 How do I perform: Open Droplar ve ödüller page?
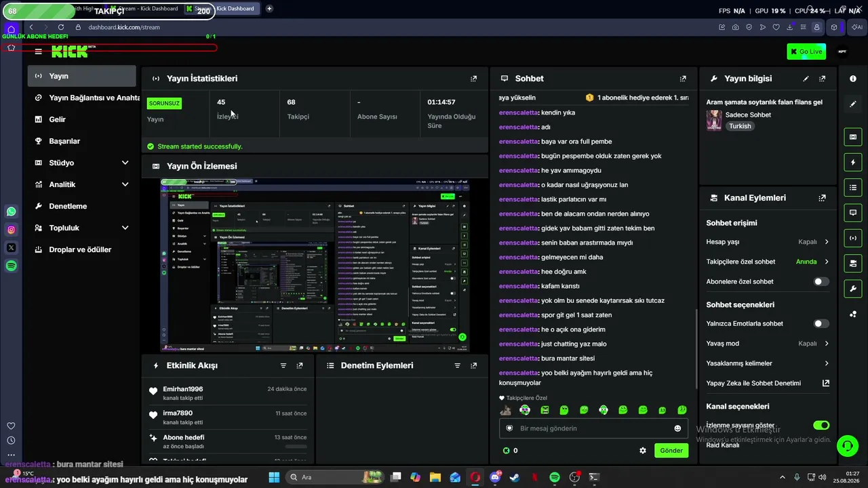click(x=81, y=249)
